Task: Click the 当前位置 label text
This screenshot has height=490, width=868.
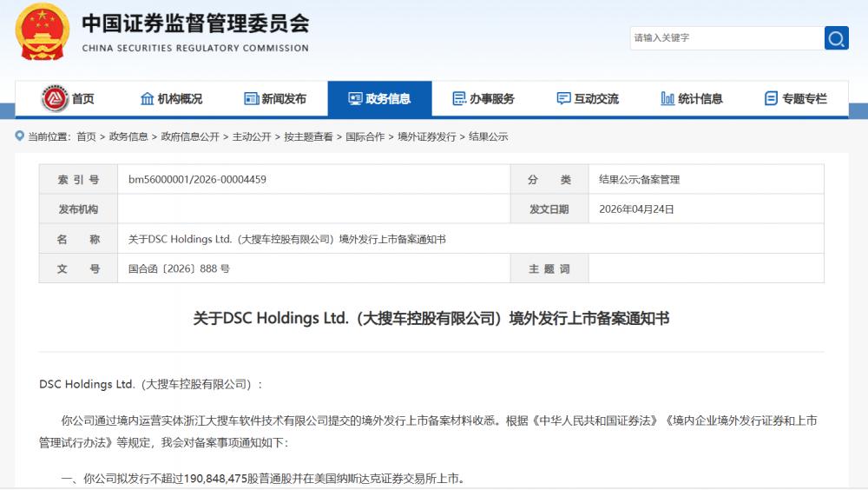Action: point(49,136)
